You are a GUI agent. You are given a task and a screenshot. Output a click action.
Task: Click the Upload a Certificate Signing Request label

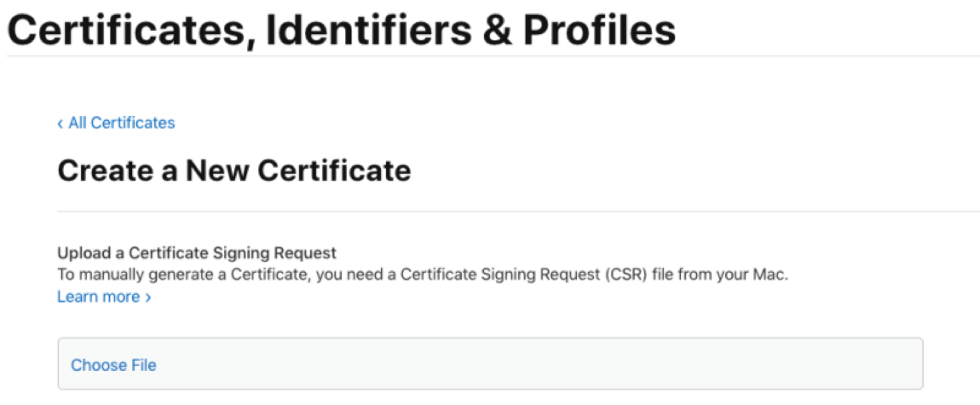196,253
